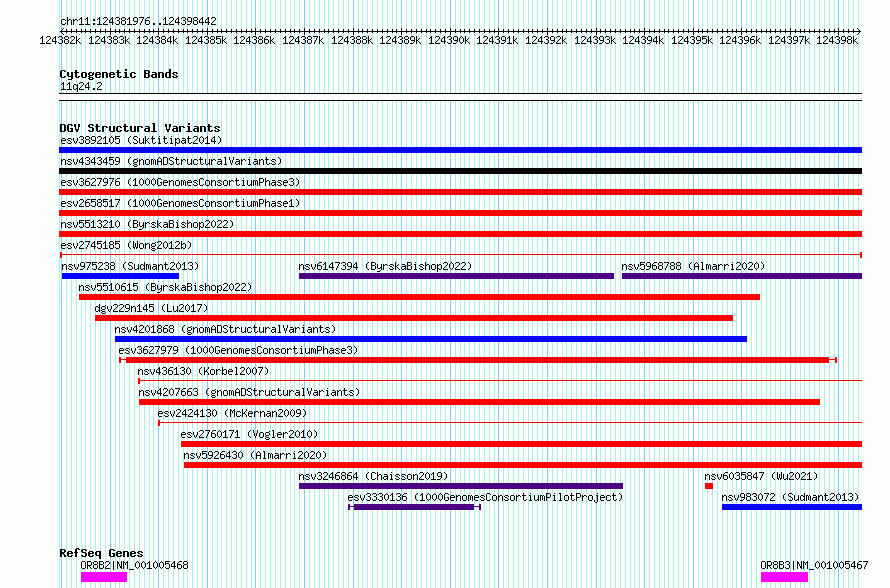Select the esv2760171 (Vogler2010) red bar
This screenshot has height=588, width=890.
[522, 444]
